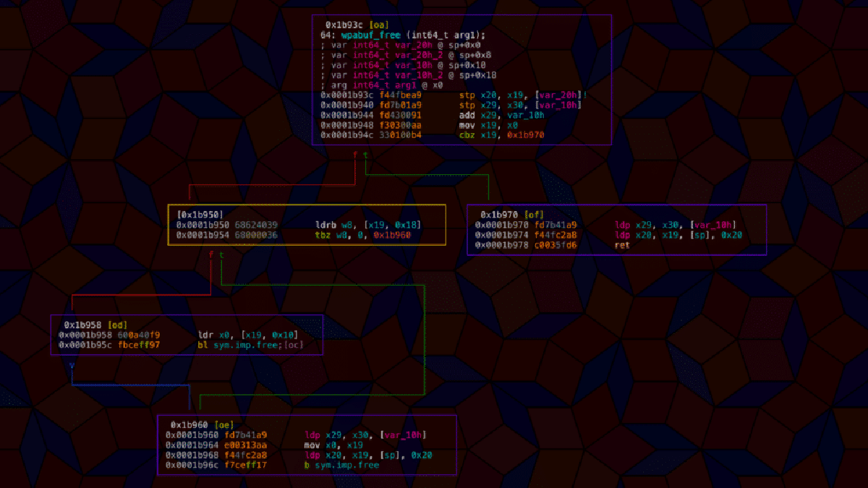The image size is (868, 488).
Task: Click the red 'f' label below the yellow block
Action: click(x=211, y=255)
